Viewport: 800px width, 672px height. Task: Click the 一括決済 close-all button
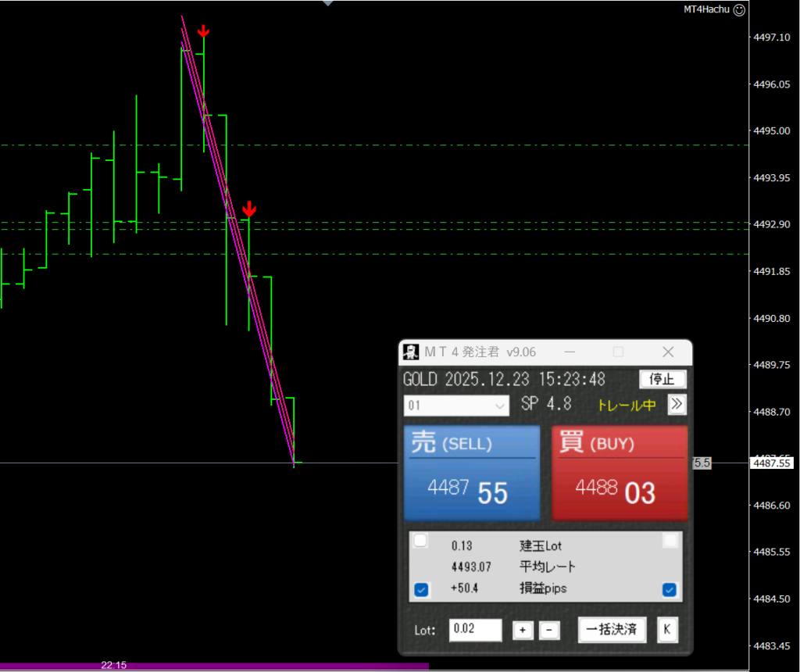pos(612,629)
